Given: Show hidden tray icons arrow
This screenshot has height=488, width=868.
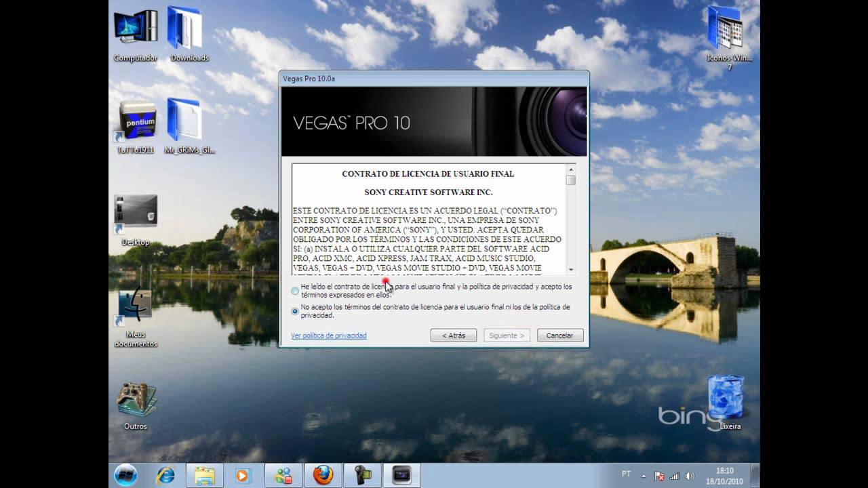Looking at the screenshot, I should point(644,476).
